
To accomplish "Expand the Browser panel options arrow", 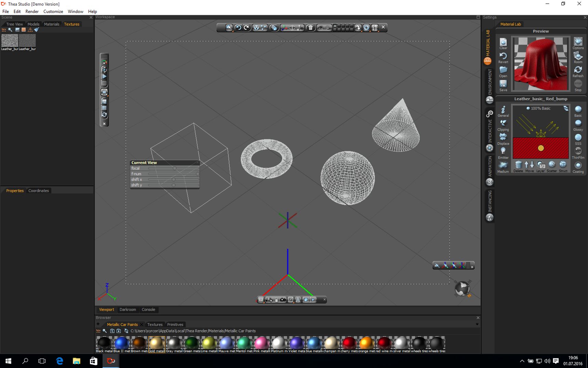I will coord(477,324).
